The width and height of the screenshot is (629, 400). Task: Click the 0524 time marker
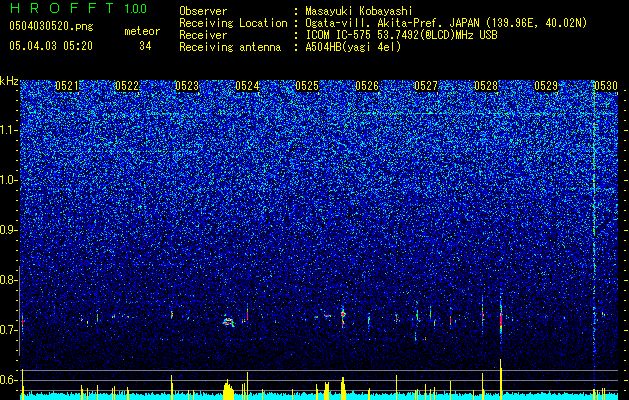coord(247,86)
